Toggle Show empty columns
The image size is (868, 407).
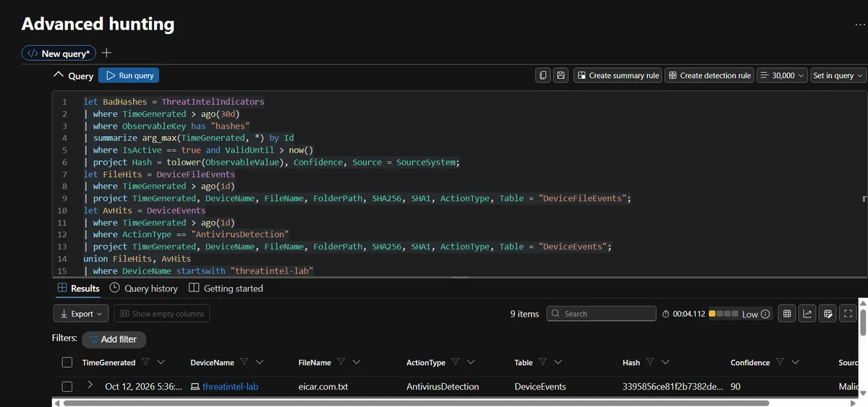tap(162, 314)
